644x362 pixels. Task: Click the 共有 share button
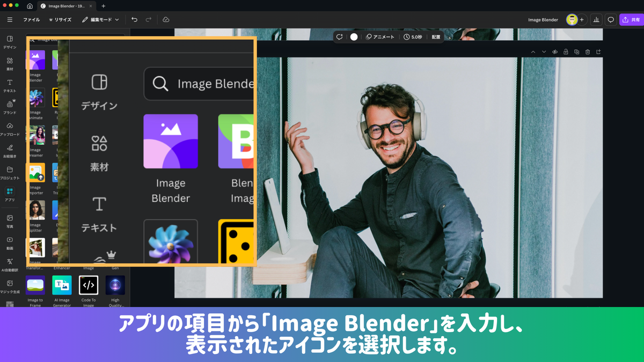[631, 20]
